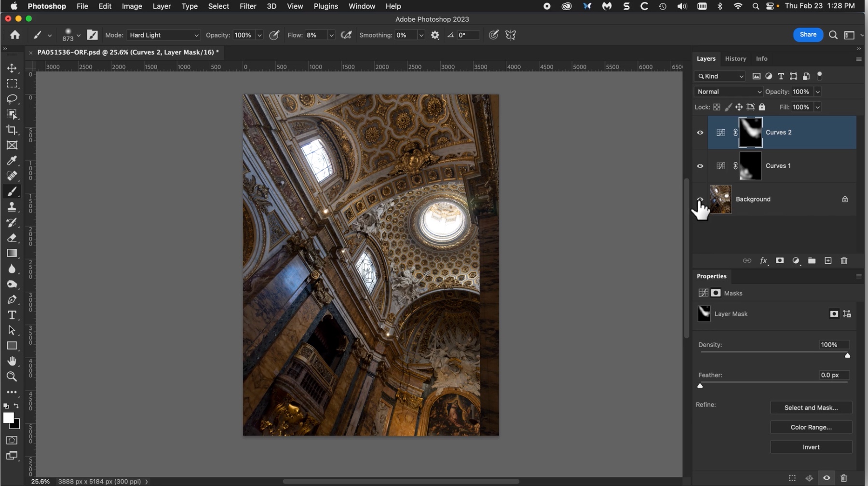Switch to the History tab

[735, 58]
